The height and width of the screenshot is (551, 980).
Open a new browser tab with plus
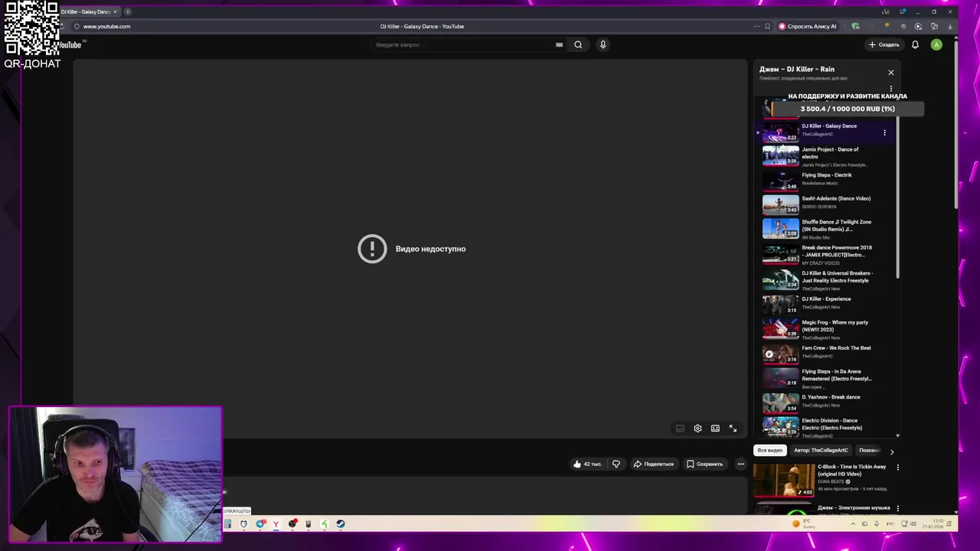pyautogui.click(x=128, y=11)
